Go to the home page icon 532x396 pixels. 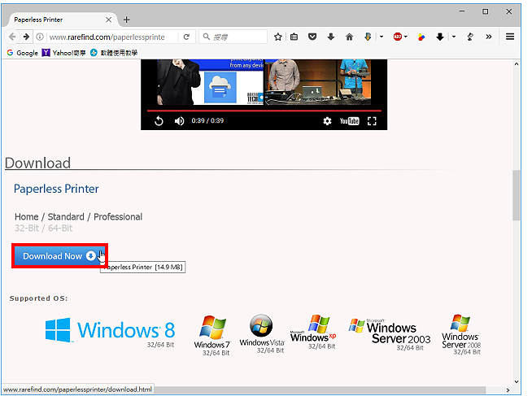pos(349,37)
